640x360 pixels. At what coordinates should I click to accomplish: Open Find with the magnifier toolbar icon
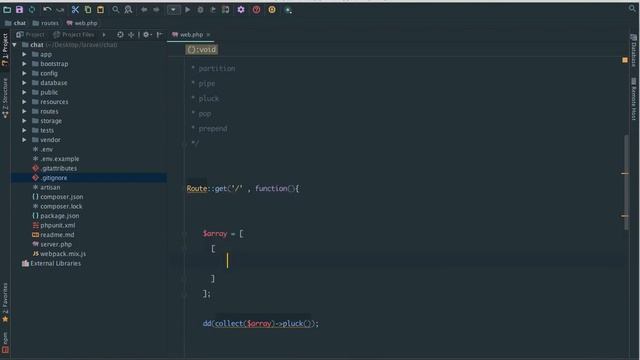pyautogui.click(x=116, y=9)
